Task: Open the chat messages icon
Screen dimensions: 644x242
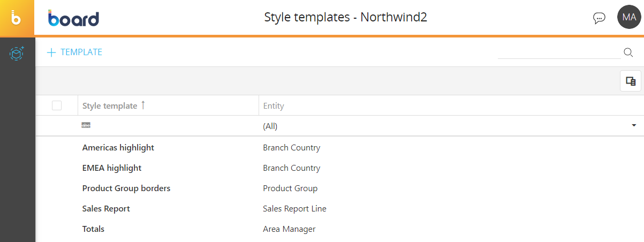Action: pyautogui.click(x=599, y=18)
